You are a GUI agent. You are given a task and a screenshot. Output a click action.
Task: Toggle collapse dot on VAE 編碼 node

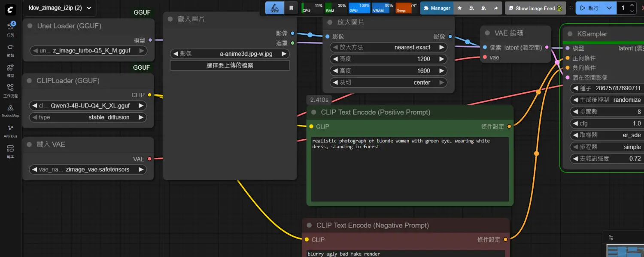(x=487, y=33)
